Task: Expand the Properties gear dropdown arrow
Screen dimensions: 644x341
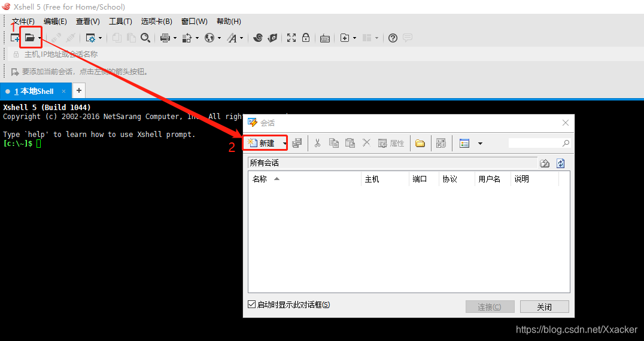Action: [x=100, y=38]
